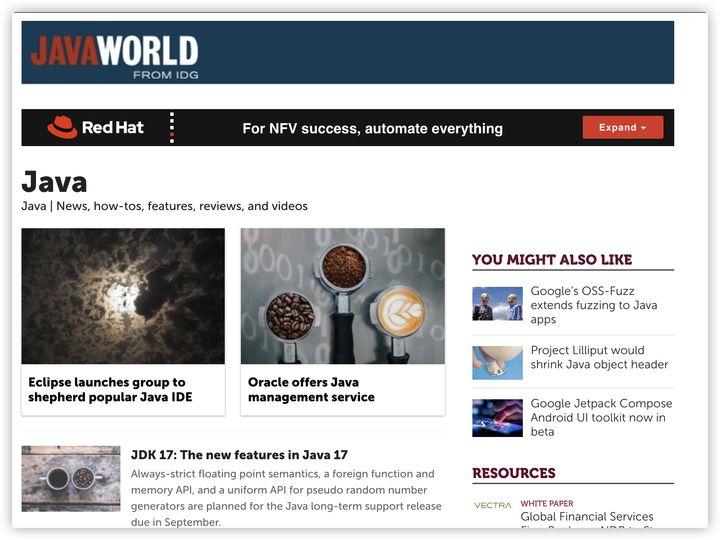Click the JDK 17 article summary text

(x=286, y=498)
